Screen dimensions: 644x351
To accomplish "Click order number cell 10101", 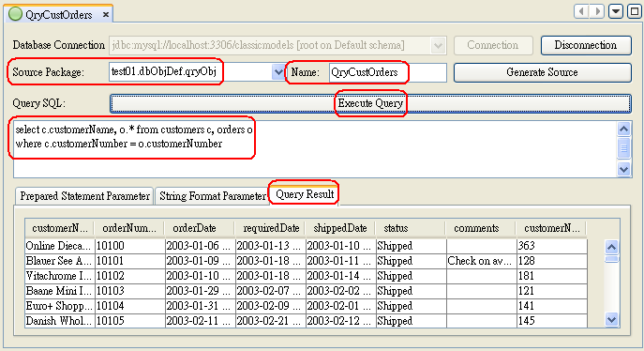I will point(129,261).
